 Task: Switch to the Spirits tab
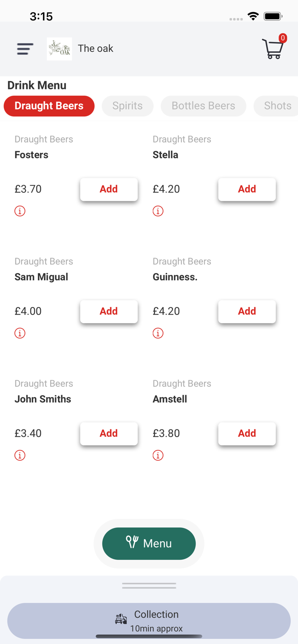pos(127,106)
